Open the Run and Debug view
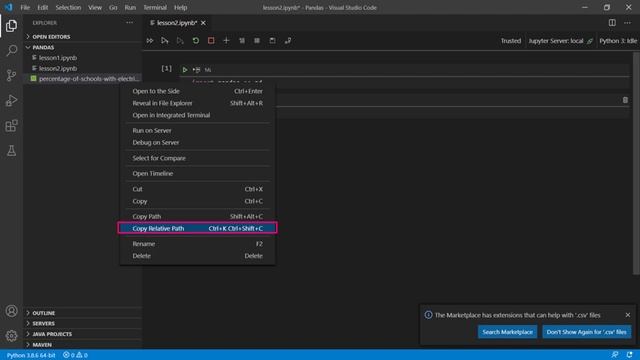 click(x=11, y=100)
